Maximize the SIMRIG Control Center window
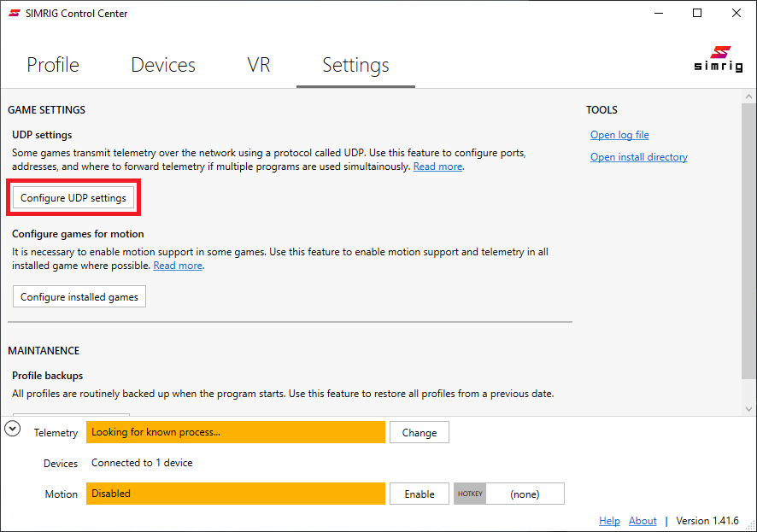Viewport: 757px width, 532px height. click(x=697, y=13)
